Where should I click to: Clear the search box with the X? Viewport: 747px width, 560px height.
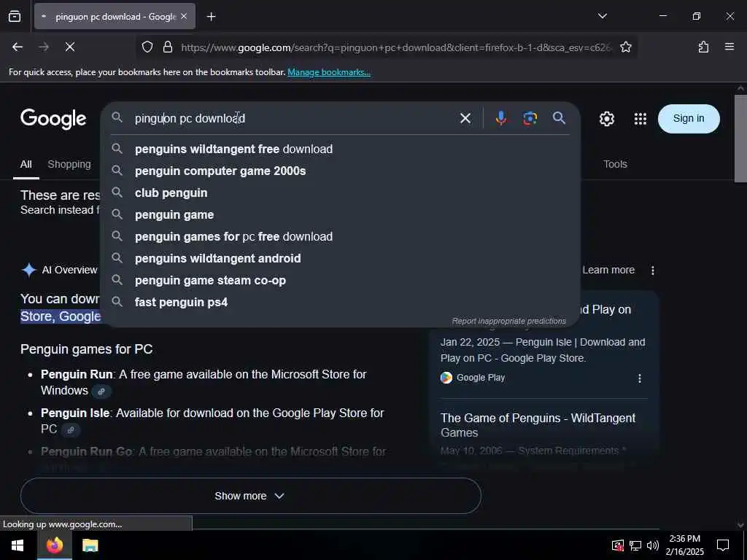click(x=465, y=118)
